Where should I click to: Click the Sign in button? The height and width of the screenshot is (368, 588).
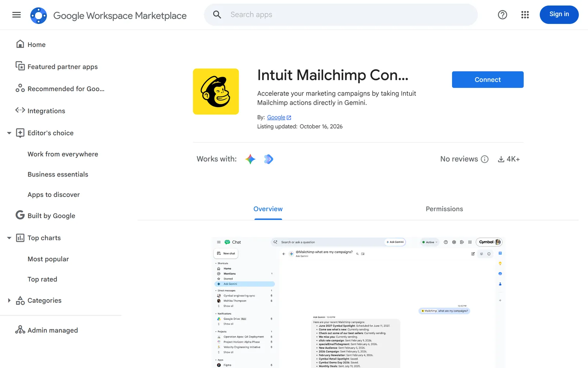(x=559, y=15)
